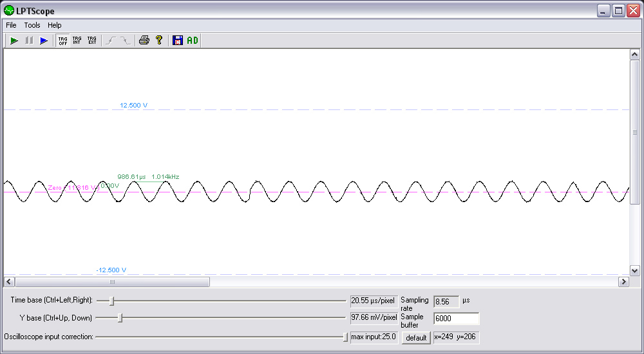Minimize the LPTScope window
This screenshot has width=644, height=354.
(x=603, y=11)
